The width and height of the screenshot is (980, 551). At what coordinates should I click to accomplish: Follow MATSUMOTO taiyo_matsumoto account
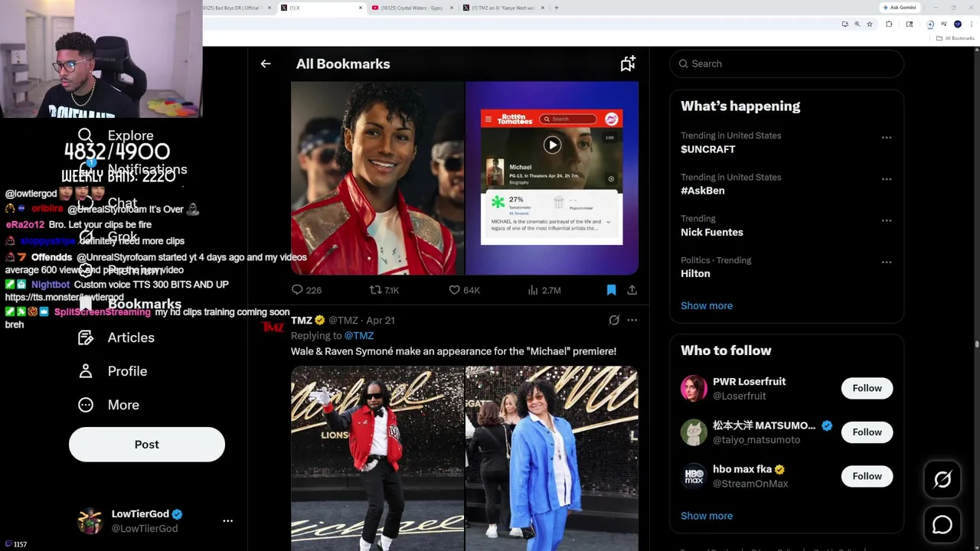867,432
